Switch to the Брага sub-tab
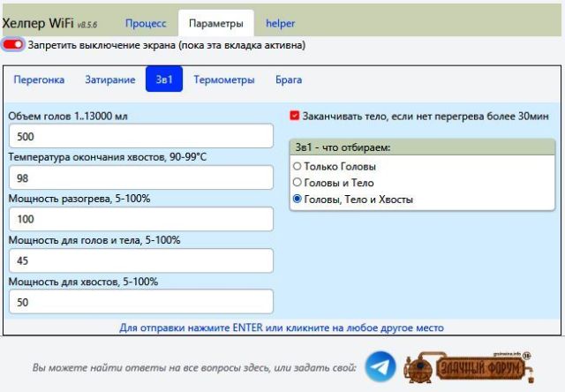This screenshot has width=565, height=392. tap(289, 79)
